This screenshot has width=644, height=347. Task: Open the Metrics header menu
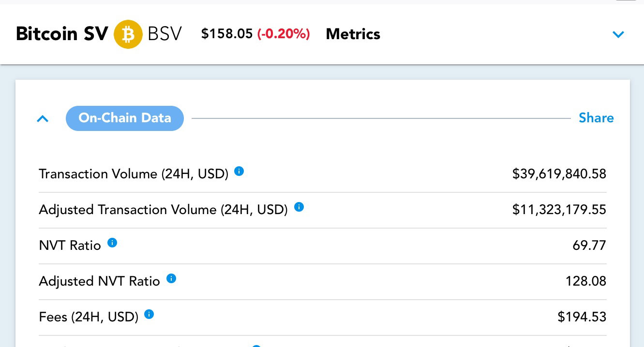coord(353,34)
